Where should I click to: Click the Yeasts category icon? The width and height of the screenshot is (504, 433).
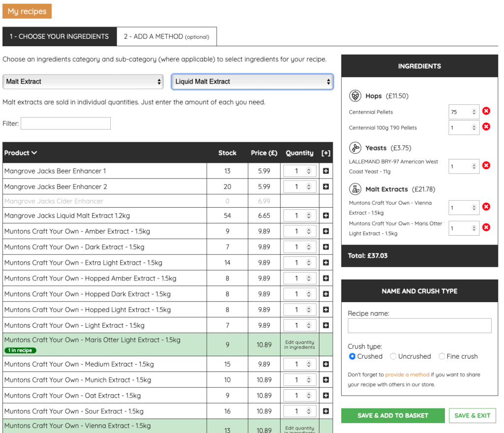click(x=355, y=148)
